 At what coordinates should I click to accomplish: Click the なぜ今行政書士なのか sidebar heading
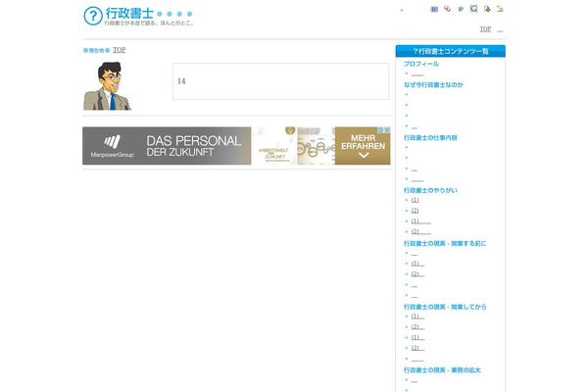(x=433, y=85)
